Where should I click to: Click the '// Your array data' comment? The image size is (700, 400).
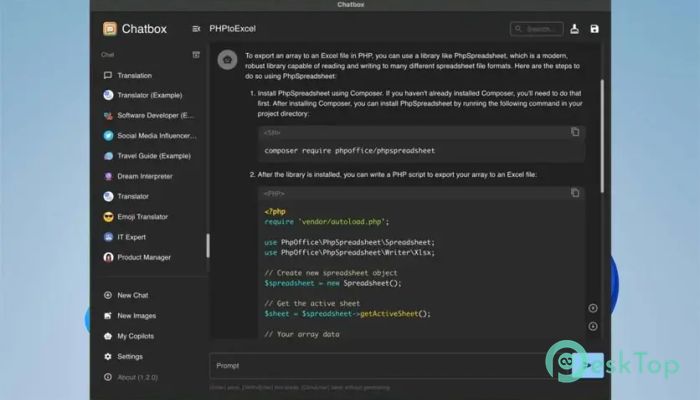coord(302,334)
